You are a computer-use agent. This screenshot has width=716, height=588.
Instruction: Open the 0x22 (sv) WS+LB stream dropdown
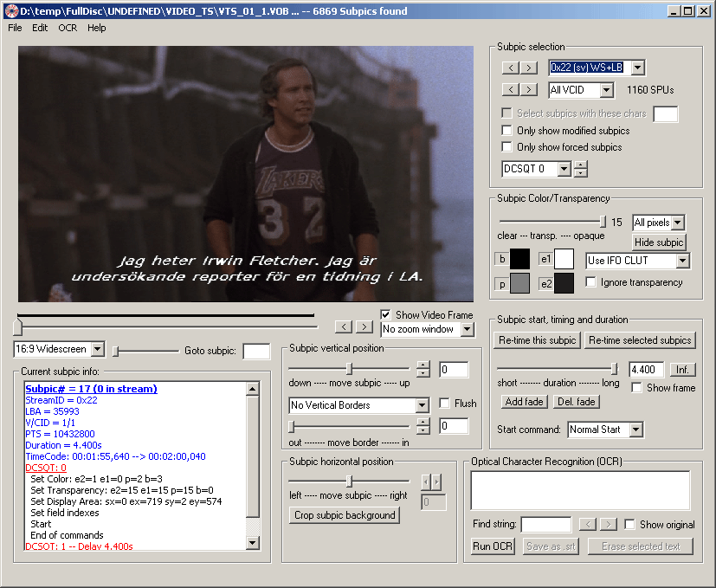pos(638,68)
